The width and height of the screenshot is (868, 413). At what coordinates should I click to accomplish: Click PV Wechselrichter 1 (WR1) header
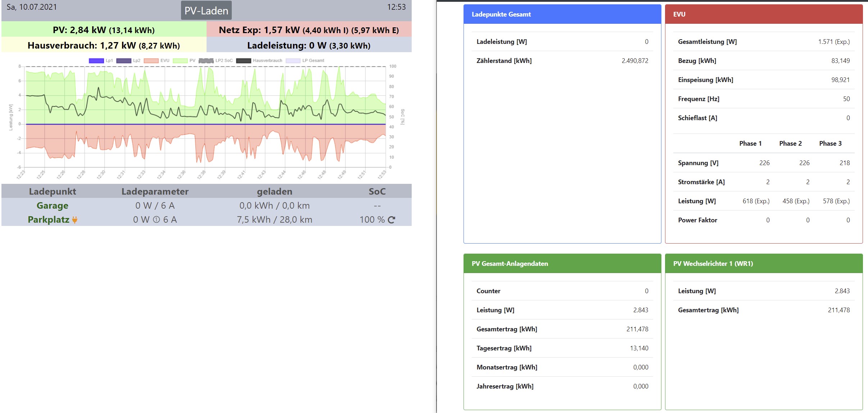(x=764, y=264)
